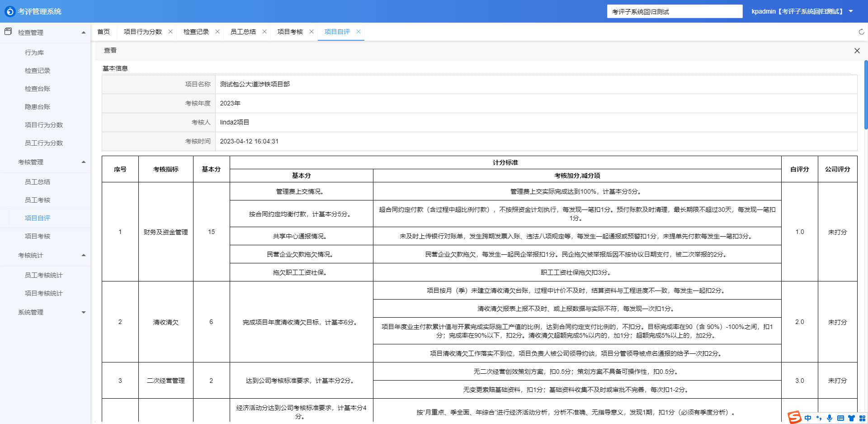Click 未打分 in the 财务及资金管理 row
Screen dimensions: 868x424
tap(838, 232)
